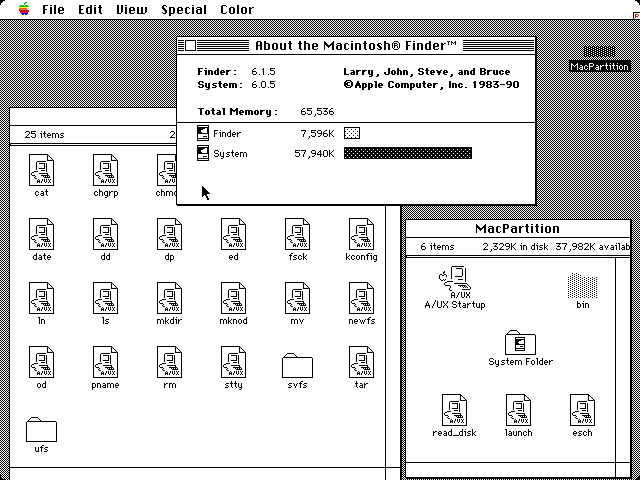The height and width of the screenshot is (480, 640).
Task: Click the 7,596K Finder memory value
Action: [x=318, y=134]
